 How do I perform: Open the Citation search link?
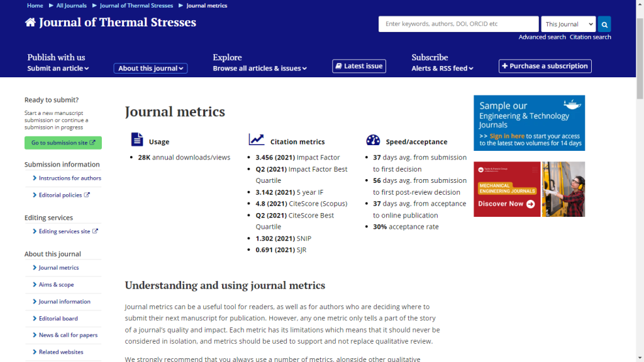click(x=590, y=37)
